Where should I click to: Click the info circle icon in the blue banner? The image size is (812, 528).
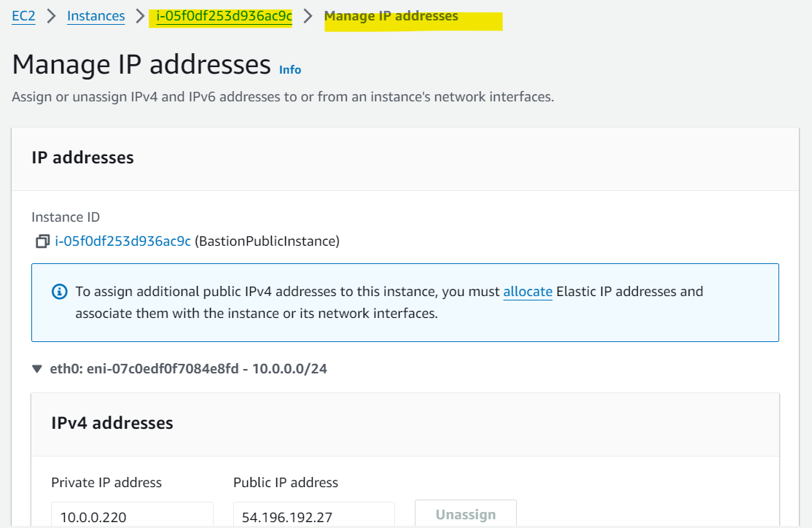[x=60, y=292]
